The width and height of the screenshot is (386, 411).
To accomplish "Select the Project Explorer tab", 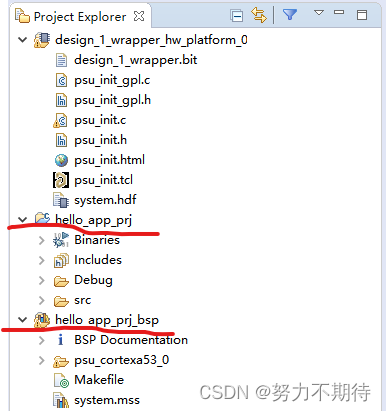I will coord(80,17).
